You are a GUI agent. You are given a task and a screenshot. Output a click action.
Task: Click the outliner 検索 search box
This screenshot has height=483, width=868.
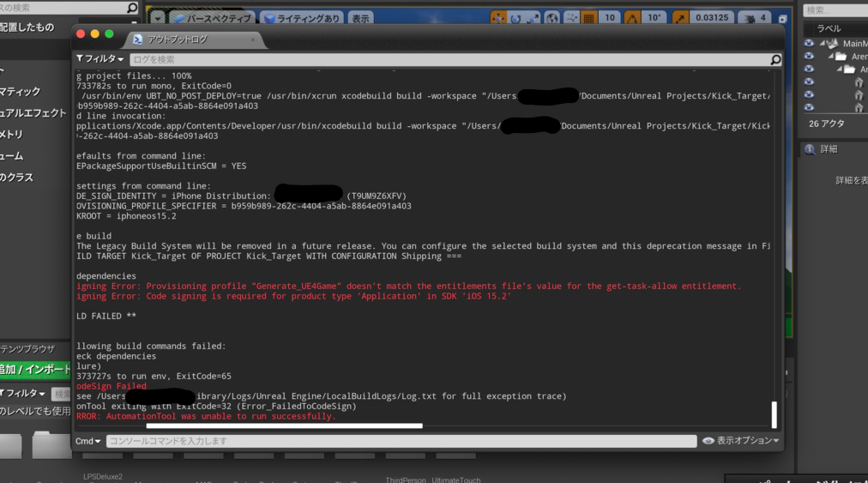point(835,10)
